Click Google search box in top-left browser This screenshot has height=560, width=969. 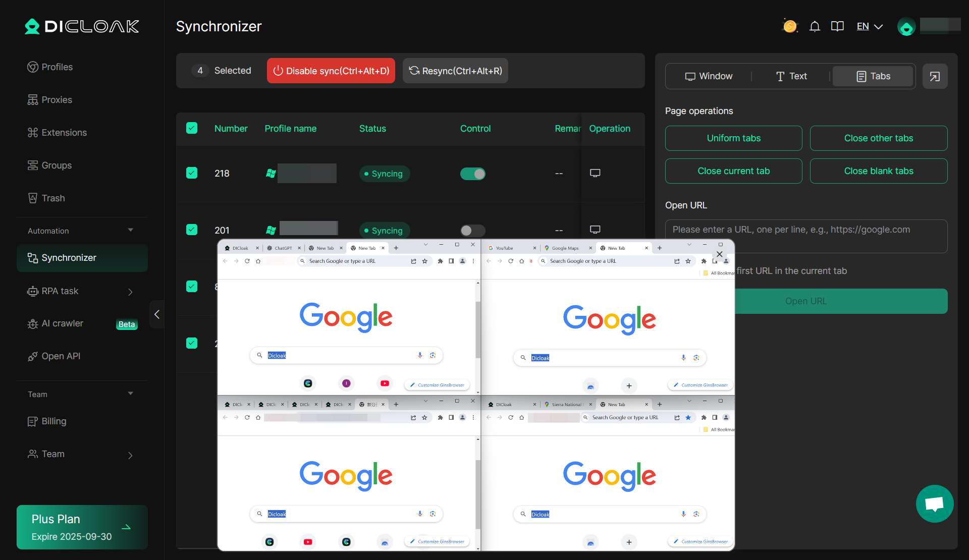pos(346,355)
